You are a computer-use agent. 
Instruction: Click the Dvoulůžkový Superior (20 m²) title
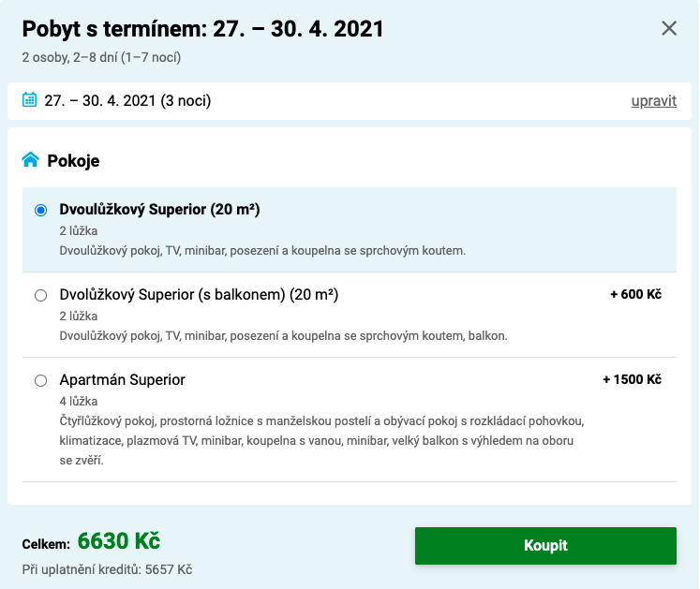(159, 209)
